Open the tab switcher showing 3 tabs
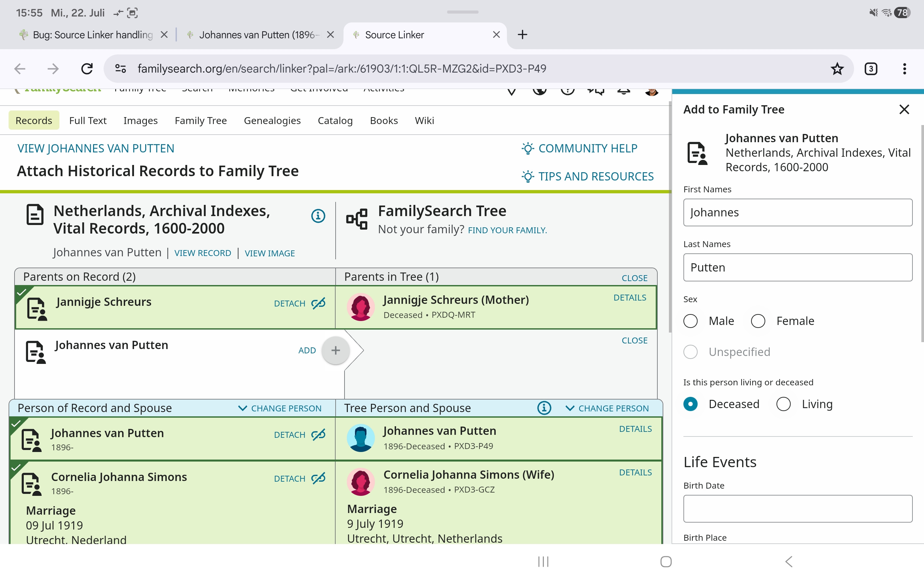Viewport: 924px width, 578px height. (x=871, y=69)
